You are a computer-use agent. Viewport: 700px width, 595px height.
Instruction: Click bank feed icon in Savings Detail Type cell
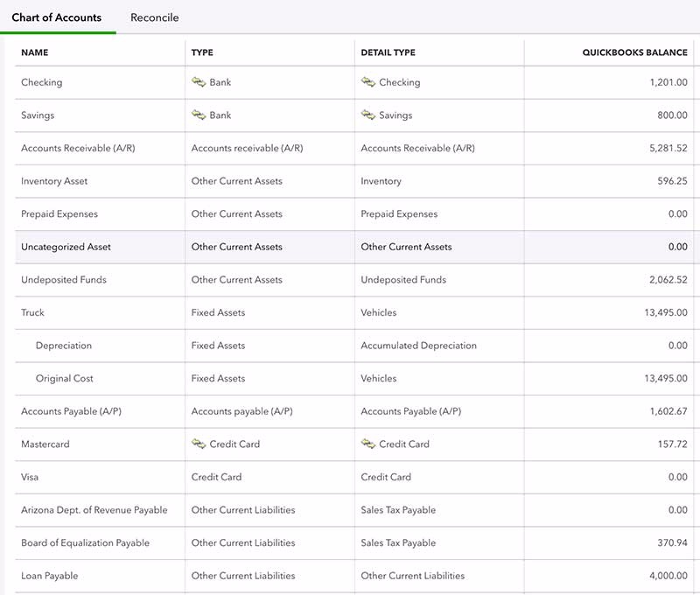tap(367, 115)
